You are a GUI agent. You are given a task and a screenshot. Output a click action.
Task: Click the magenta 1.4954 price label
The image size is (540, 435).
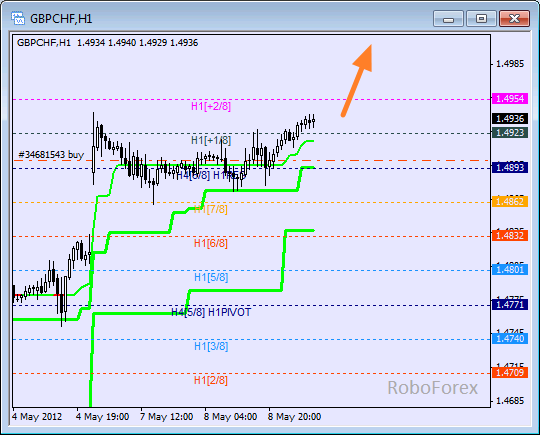[510, 99]
